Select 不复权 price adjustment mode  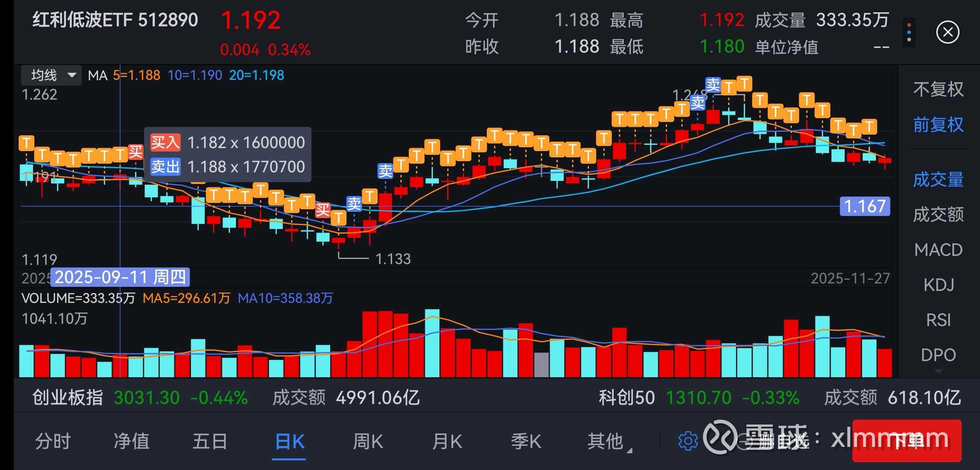(938, 90)
